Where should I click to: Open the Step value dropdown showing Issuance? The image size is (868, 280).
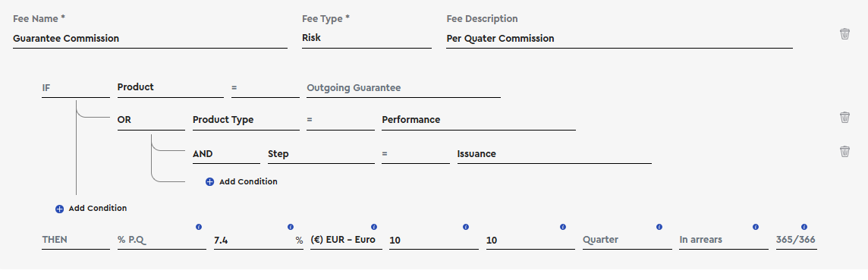coord(554,154)
